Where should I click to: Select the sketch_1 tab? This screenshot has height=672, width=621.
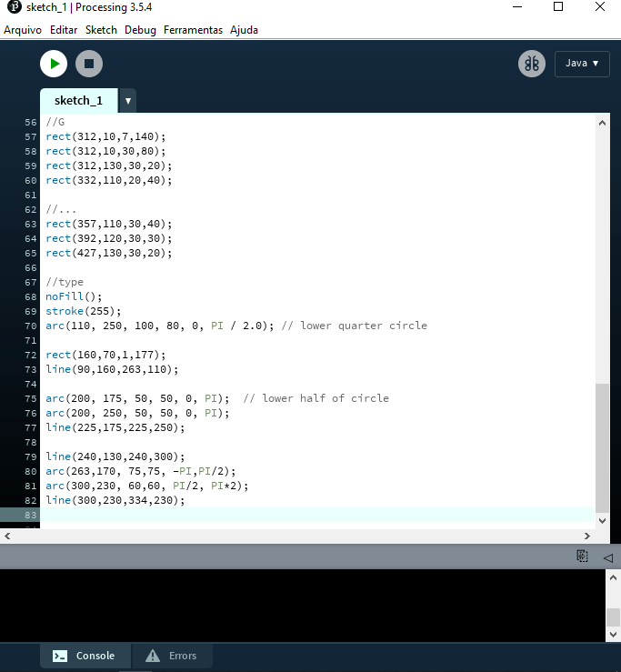[x=78, y=101]
